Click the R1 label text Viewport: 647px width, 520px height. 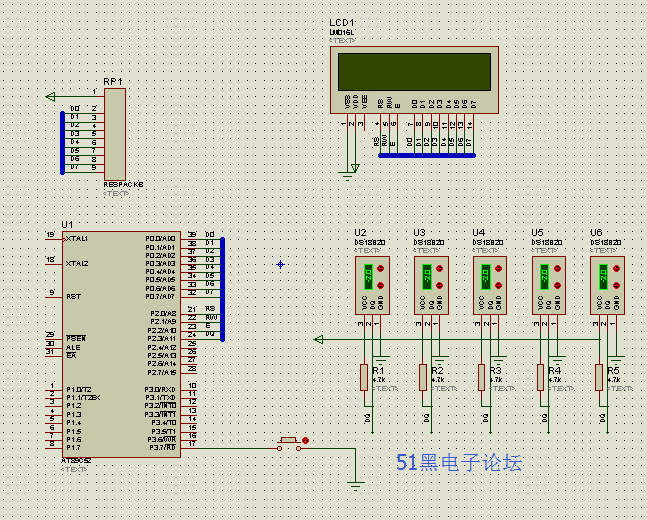pyautogui.click(x=378, y=371)
